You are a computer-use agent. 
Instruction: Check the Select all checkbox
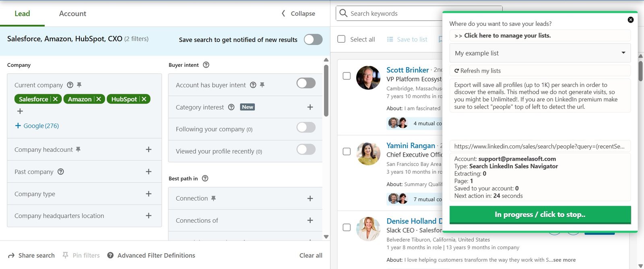click(341, 39)
